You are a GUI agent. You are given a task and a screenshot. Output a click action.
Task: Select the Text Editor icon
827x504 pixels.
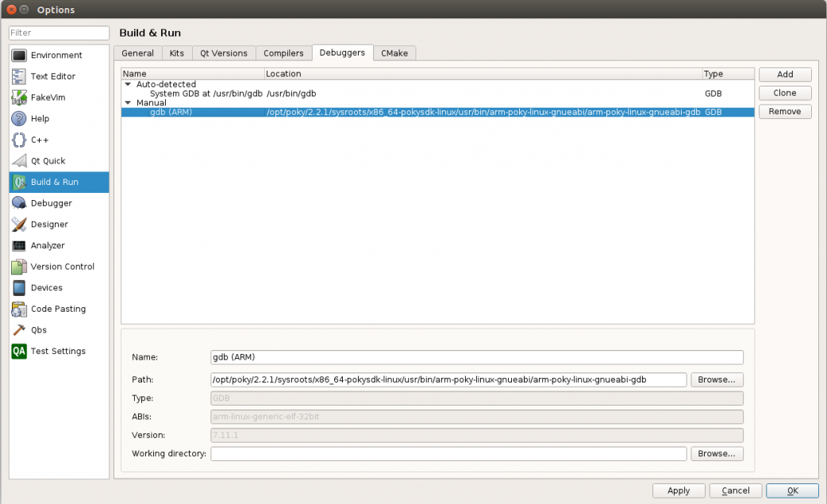(x=19, y=76)
